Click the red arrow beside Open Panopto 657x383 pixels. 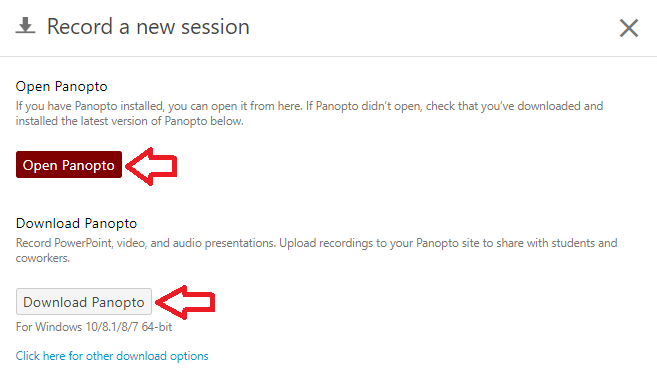151,166
